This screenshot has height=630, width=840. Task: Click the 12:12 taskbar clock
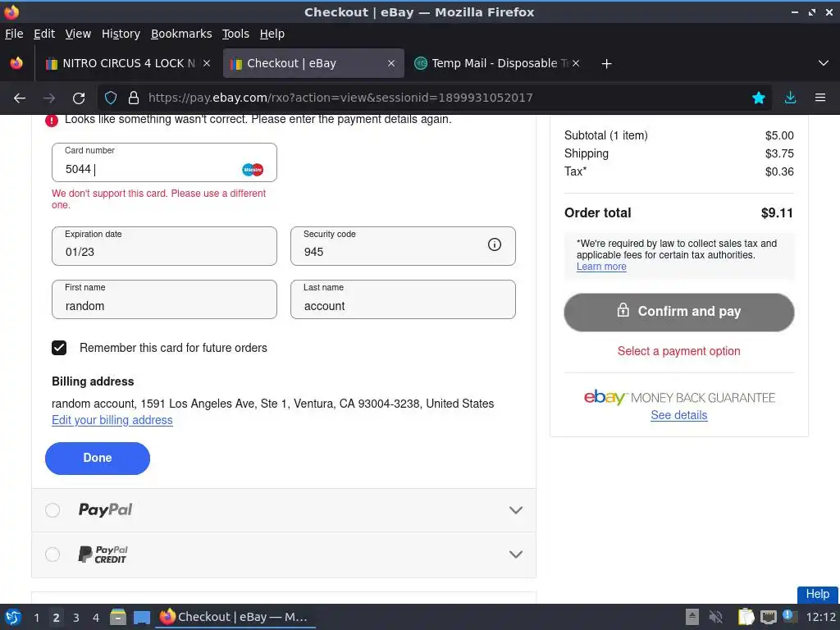[x=820, y=617]
